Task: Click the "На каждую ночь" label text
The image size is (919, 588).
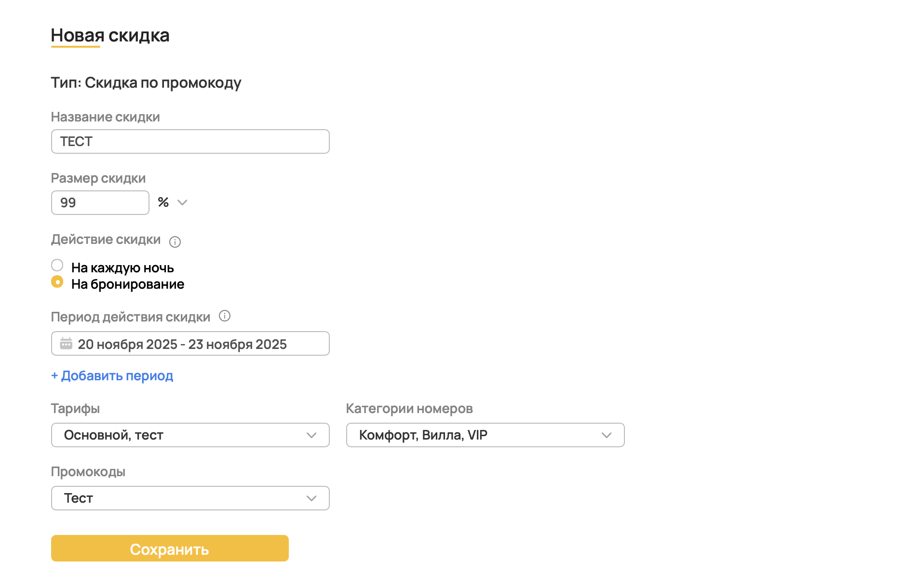Action: click(122, 268)
